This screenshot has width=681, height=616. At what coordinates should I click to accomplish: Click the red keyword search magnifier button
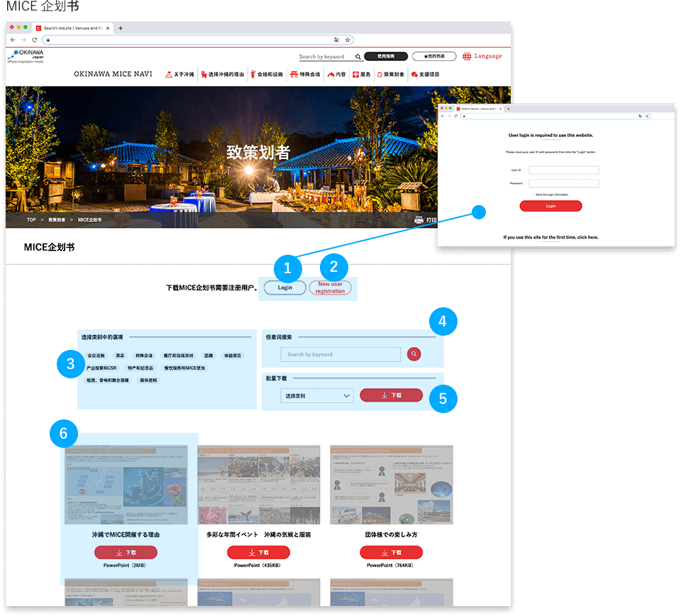tap(414, 354)
